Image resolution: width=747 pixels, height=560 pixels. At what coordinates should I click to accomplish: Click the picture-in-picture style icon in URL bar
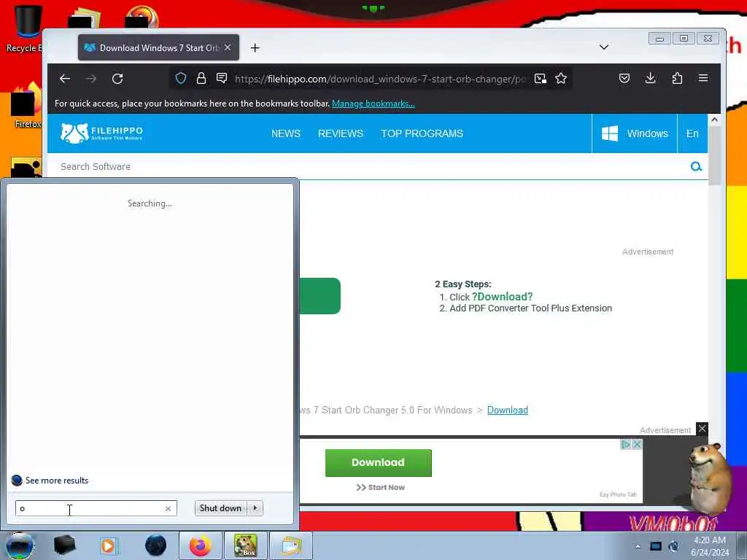tap(541, 78)
